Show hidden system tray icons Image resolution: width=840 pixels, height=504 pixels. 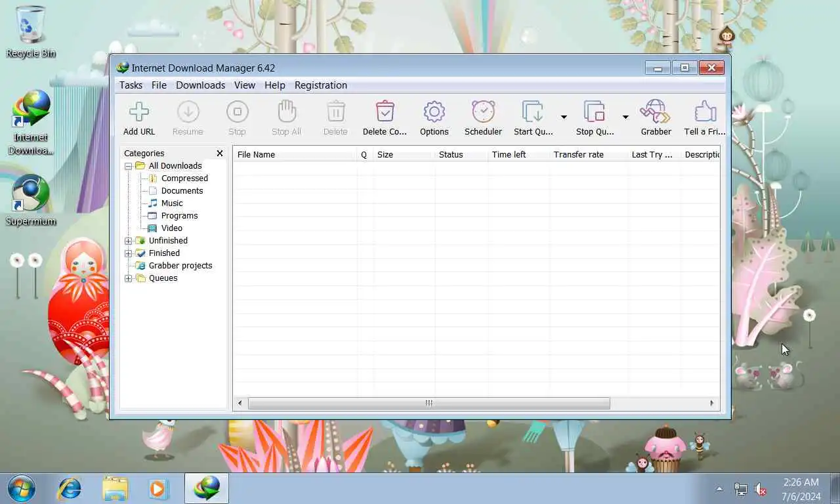pos(719,489)
